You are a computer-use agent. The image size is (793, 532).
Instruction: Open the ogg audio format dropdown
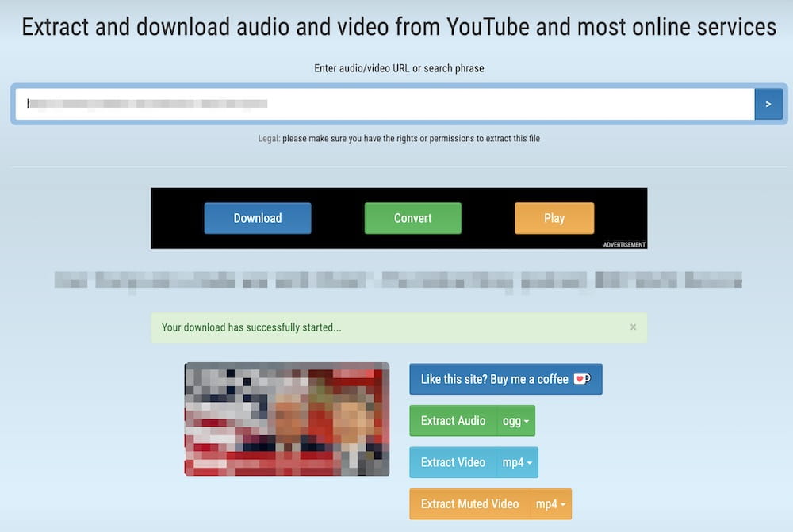[x=516, y=420]
